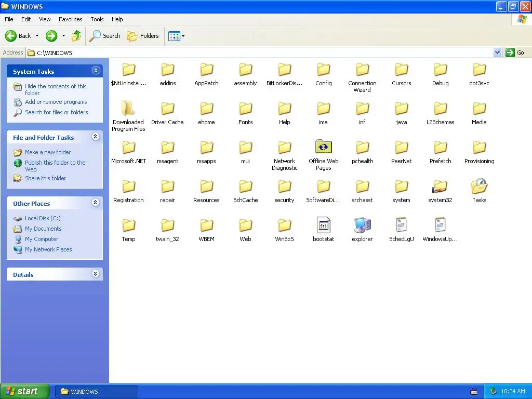Open the Edit menu
Image resolution: width=532 pixels, height=399 pixels.
(26, 19)
